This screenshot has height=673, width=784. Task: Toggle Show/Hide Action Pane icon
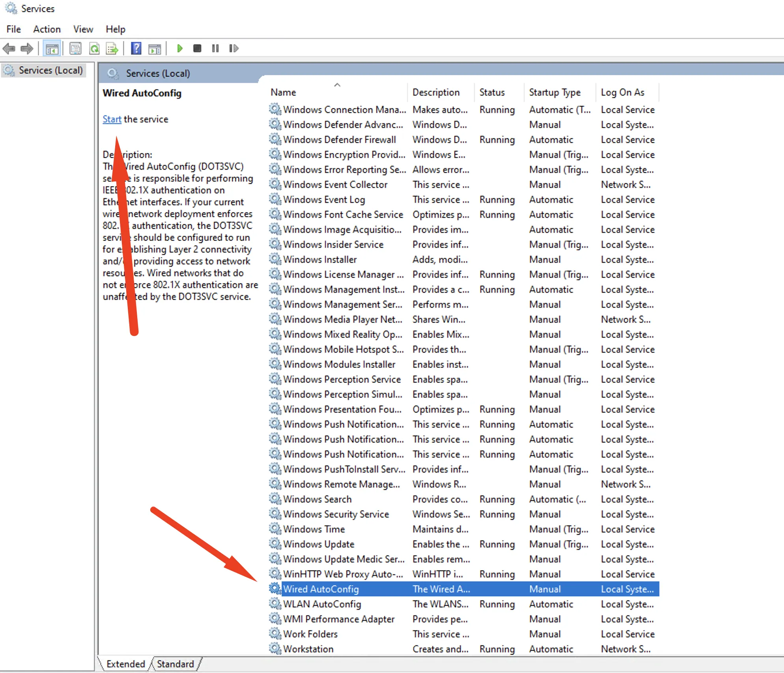(155, 49)
